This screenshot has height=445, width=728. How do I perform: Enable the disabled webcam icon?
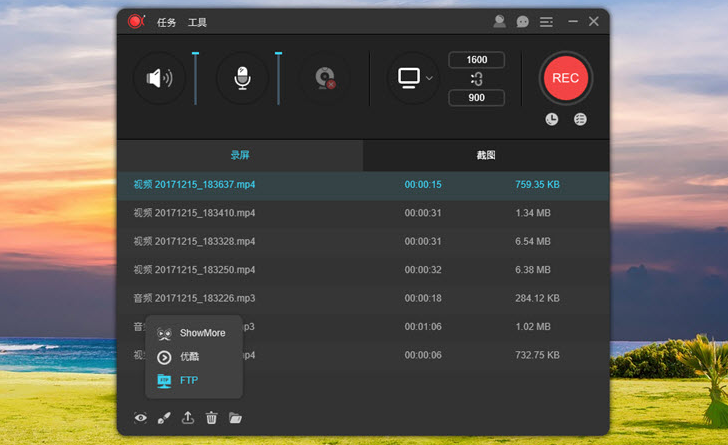(x=324, y=78)
